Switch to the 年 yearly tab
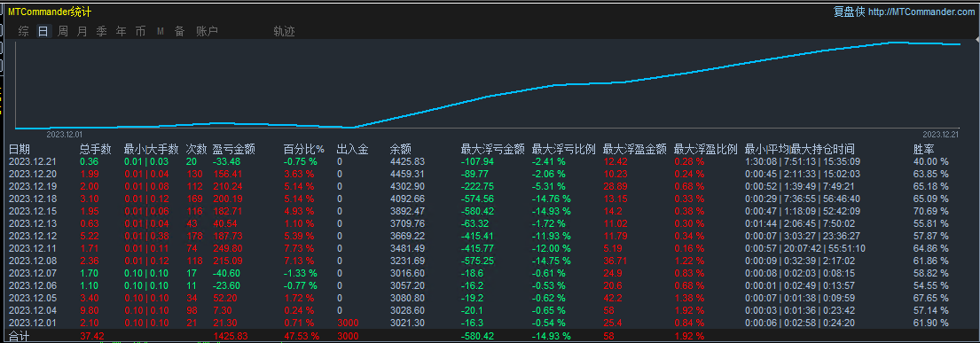The height and width of the screenshot is (343, 980). point(122,31)
